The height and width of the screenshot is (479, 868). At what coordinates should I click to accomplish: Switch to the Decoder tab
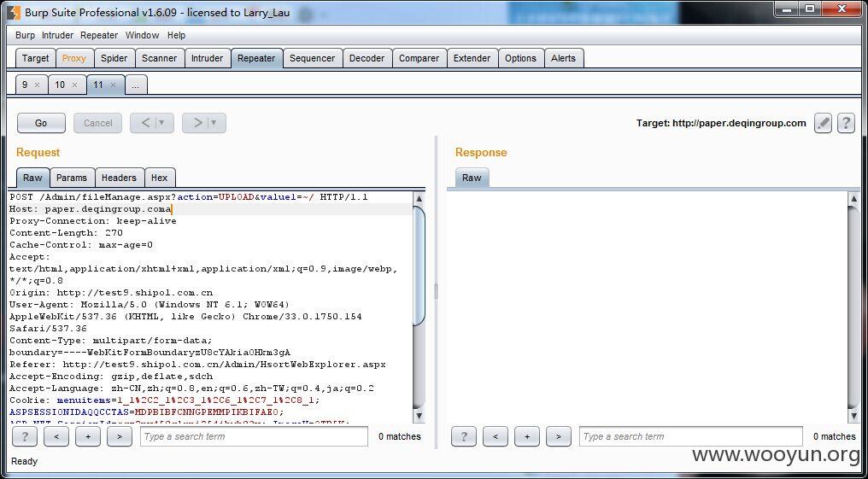click(x=367, y=58)
